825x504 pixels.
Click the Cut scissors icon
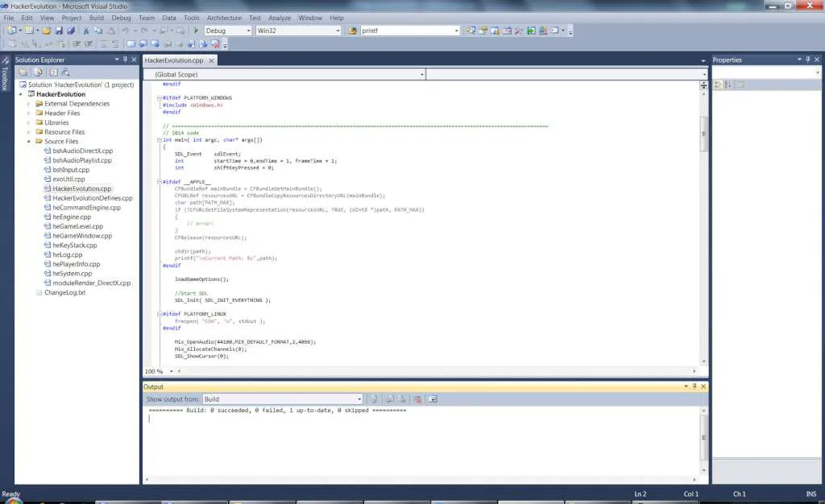point(86,31)
